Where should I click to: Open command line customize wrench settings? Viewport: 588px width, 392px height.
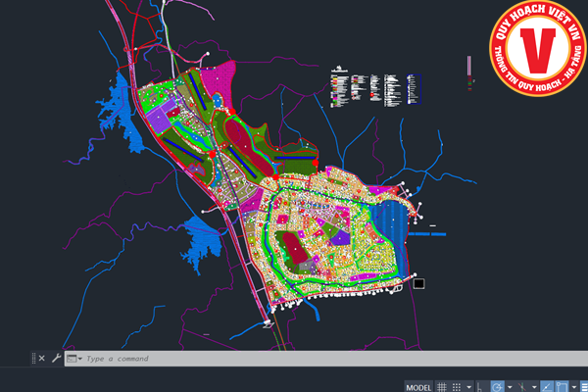(x=55, y=359)
